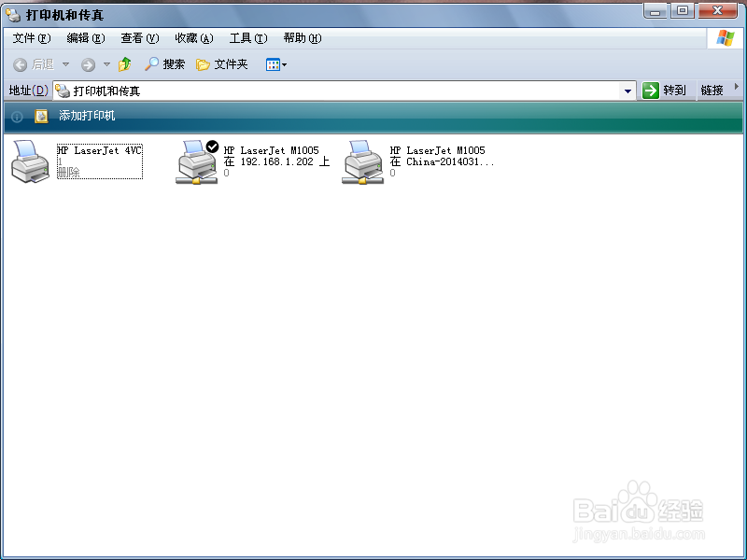Expand the Back history dropdown arrow

pyautogui.click(x=65, y=64)
